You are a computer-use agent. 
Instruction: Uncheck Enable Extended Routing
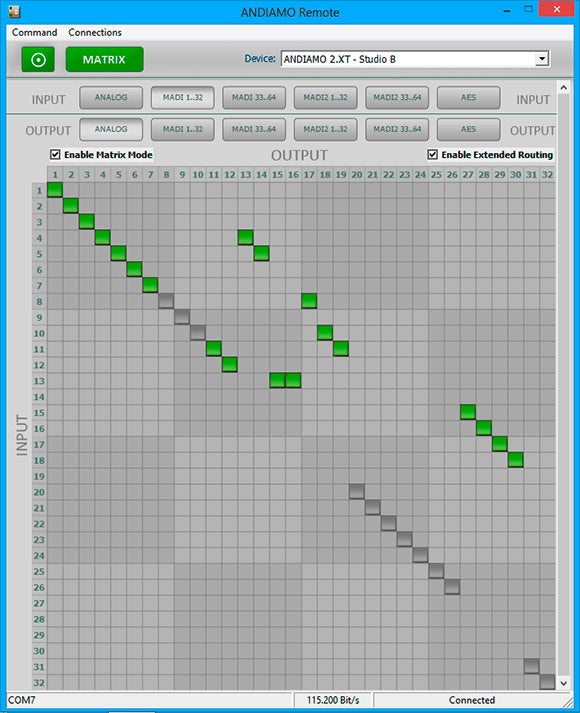[433, 155]
